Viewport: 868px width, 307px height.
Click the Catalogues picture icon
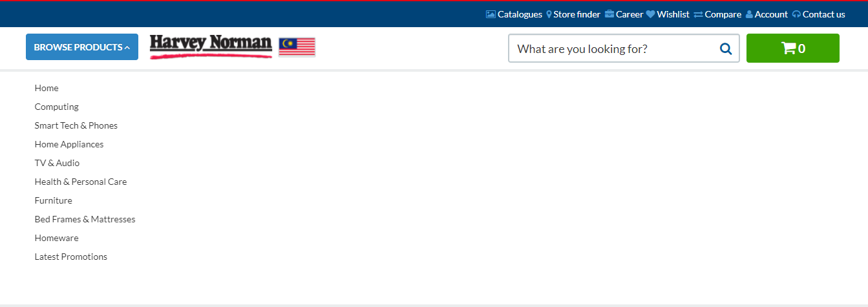pyautogui.click(x=491, y=14)
